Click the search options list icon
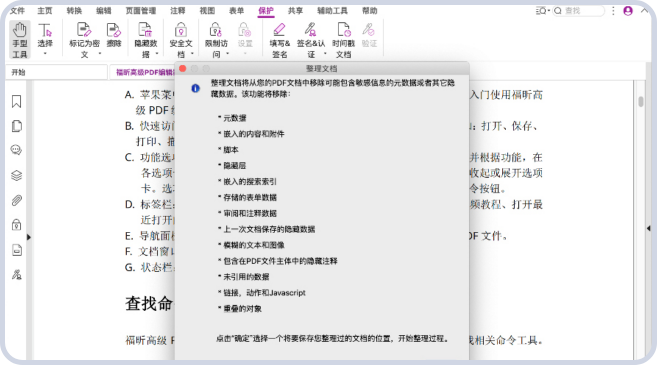 542,11
